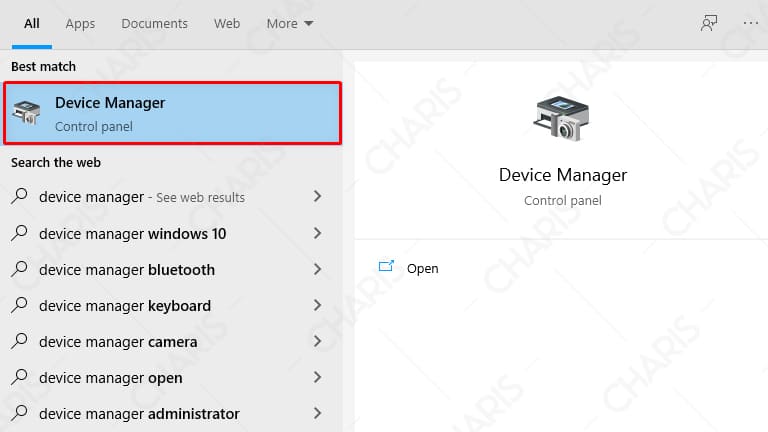Click search icon beside 'device manager windows 10'
This screenshot has height=432, width=768.
point(19,233)
